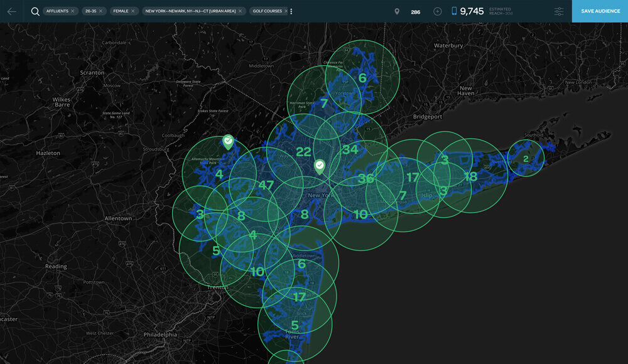Remove the GOLF COURSES filter chip
Image resolution: width=628 pixels, height=364 pixels.
[x=286, y=11]
